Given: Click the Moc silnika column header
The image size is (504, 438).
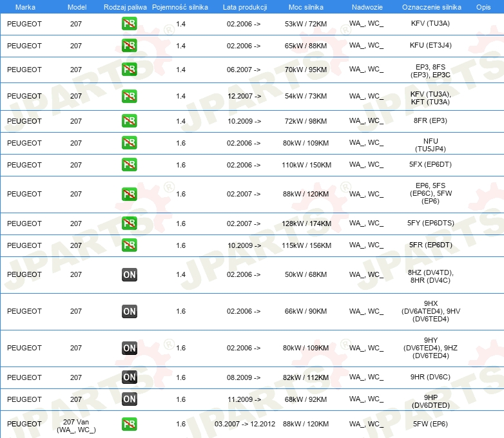Looking at the screenshot, I should (x=306, y=7).
